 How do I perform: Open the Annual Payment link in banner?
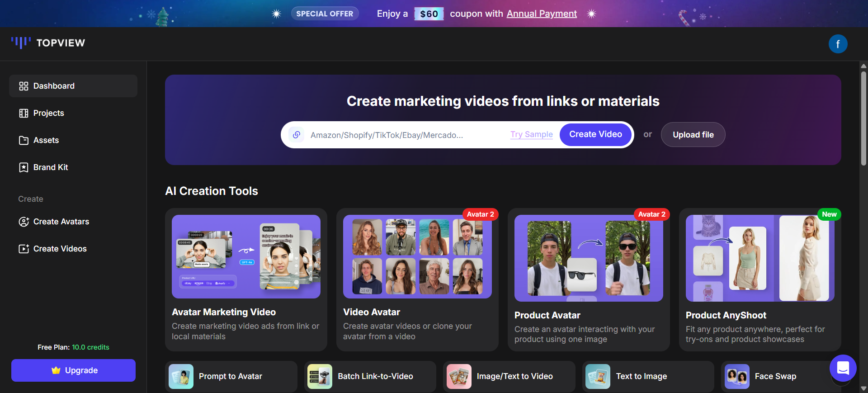coord(542,14)
